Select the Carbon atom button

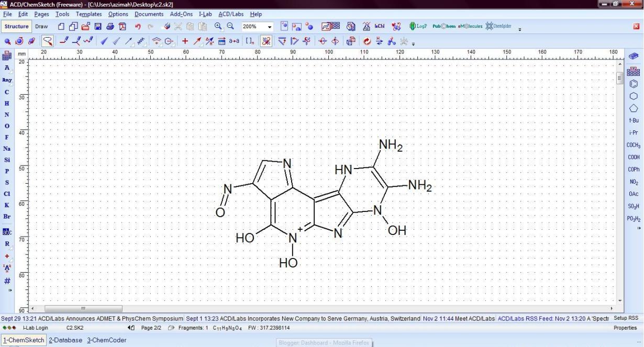[7, 92]
